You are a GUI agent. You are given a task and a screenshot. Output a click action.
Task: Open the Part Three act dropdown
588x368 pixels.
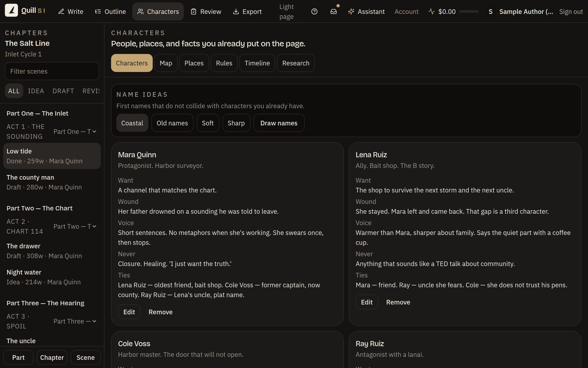pyautogui.click(x=75, y=321)
